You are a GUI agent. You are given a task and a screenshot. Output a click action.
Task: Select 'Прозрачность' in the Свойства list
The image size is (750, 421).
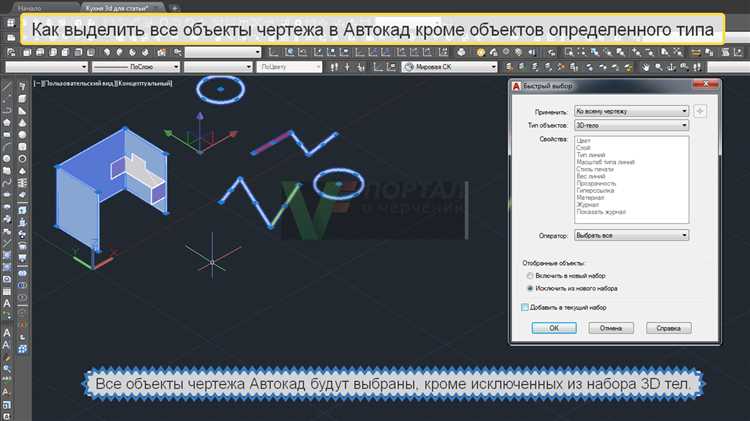tap(596, 183)
